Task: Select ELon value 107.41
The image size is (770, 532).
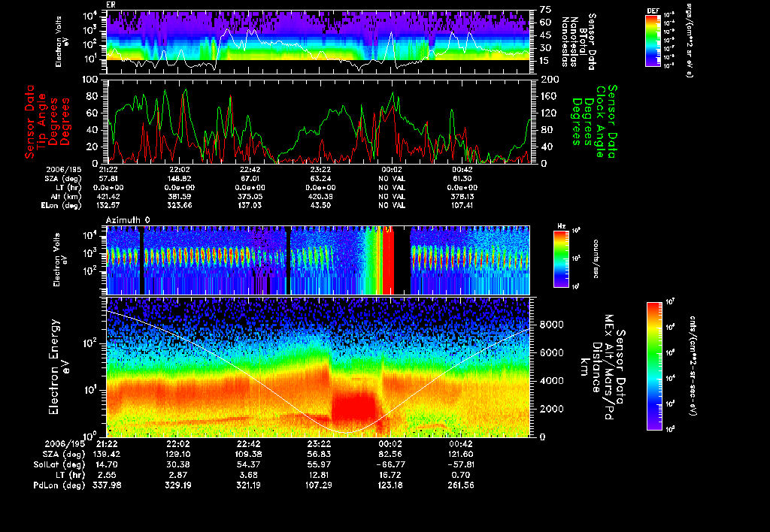Action: (462, 205)
